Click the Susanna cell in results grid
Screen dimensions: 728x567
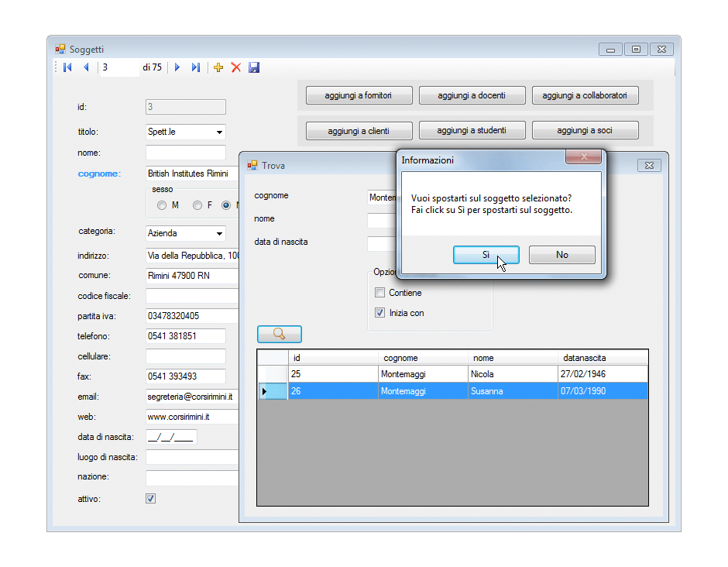coord(513,391)
